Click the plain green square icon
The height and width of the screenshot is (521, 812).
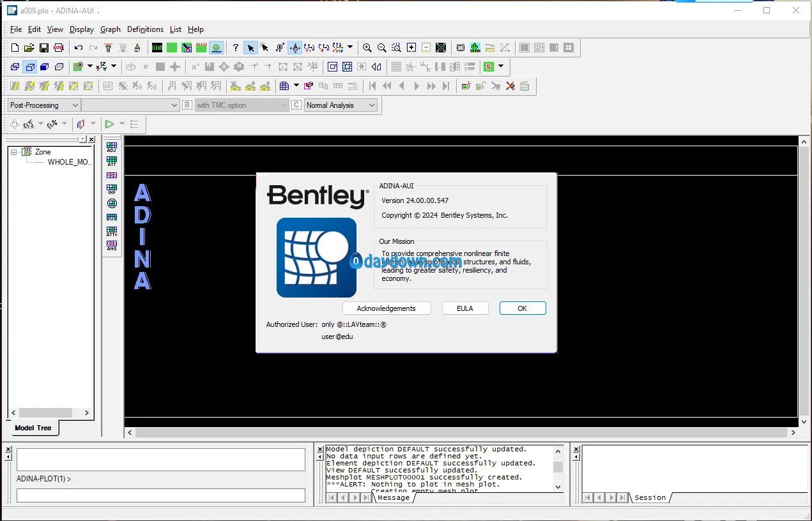coord(172,48)
